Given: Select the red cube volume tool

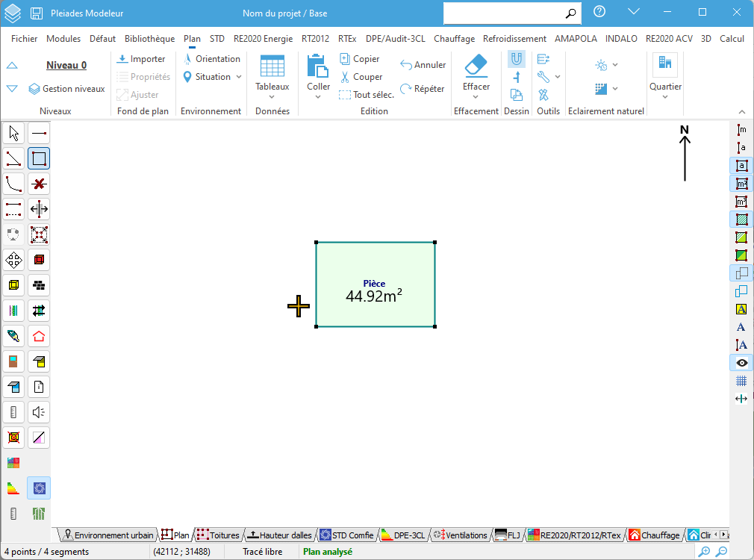Looking at the screenshot, I should (x=39, y=261).
